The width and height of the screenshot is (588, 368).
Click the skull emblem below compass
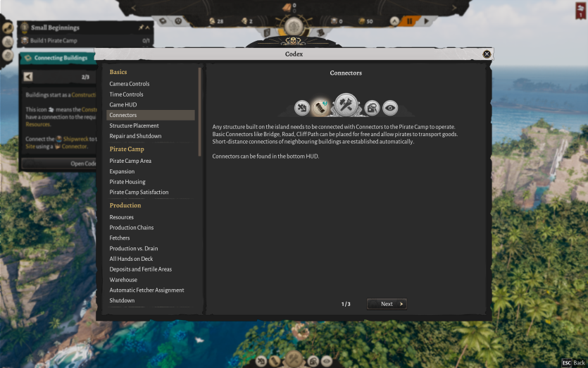point(294,41)
